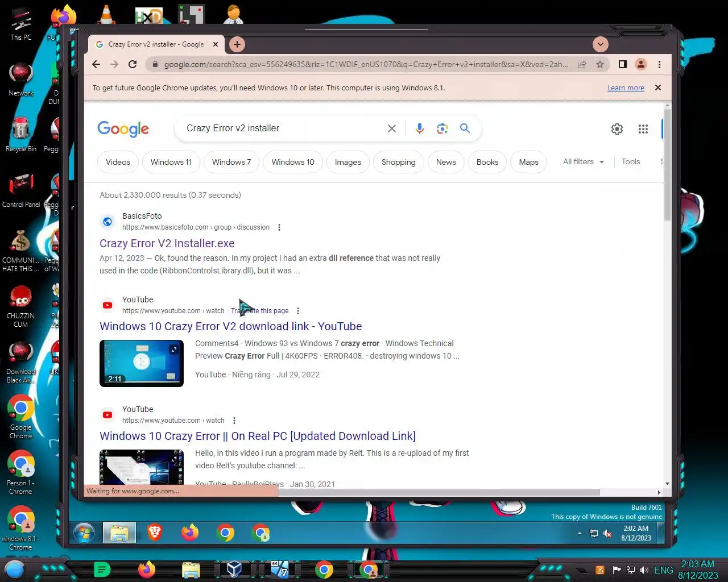Open the ENG language indicator on outer taskbar
Image resolution: width=728 pixels, height=582 pixels.
tap(664, 570)
